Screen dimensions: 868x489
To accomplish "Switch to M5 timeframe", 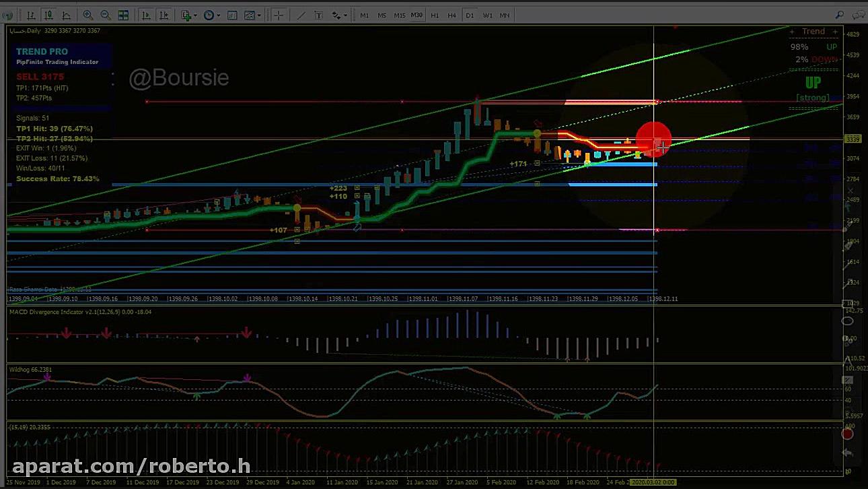I will pos(382,15).
